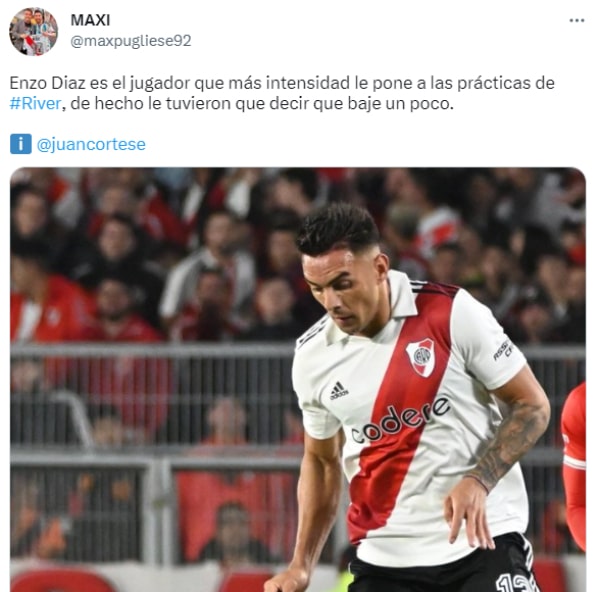Open the #River hashtag link
This screenshot has height=592, width=600.
pos(35,103)
